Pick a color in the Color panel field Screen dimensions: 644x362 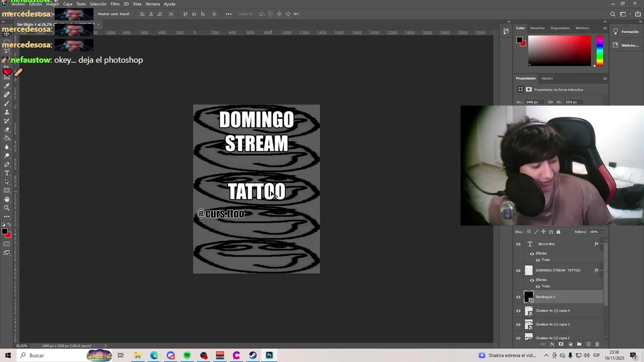click(x=559, y=51)
